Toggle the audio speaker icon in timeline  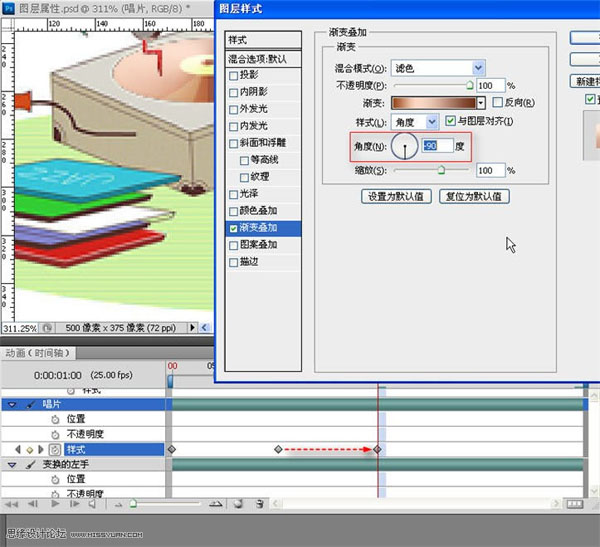[x=93, y=505]
